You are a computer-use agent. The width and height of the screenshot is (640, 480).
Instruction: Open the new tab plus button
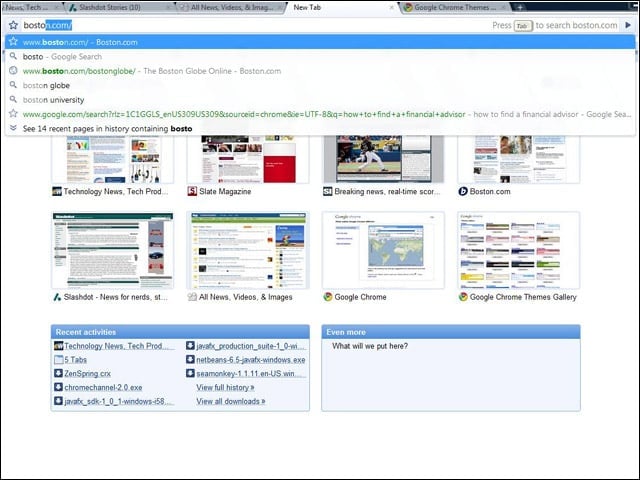coord(520,7)
